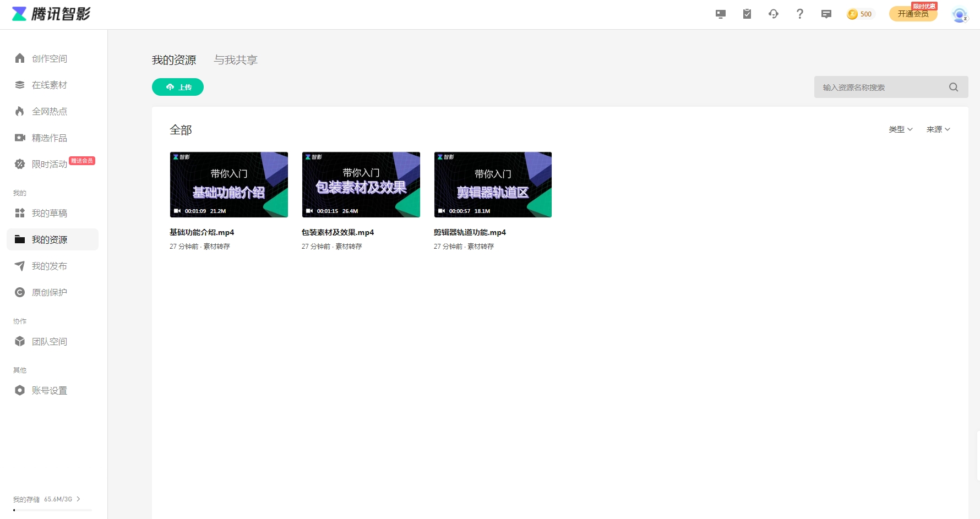Click the layers icon beside 在线素材
Viewport: 980px width, 519px height.
20,85
